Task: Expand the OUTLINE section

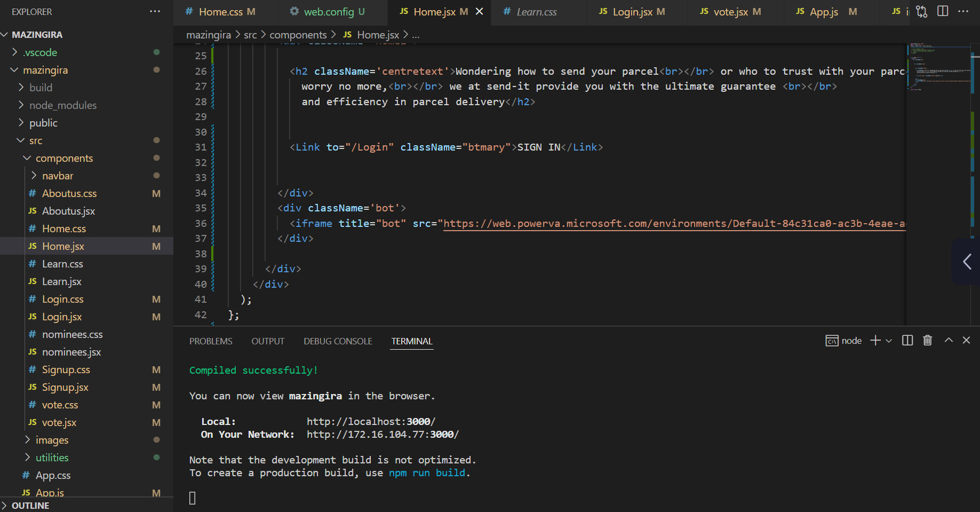Action: (30, 506)
